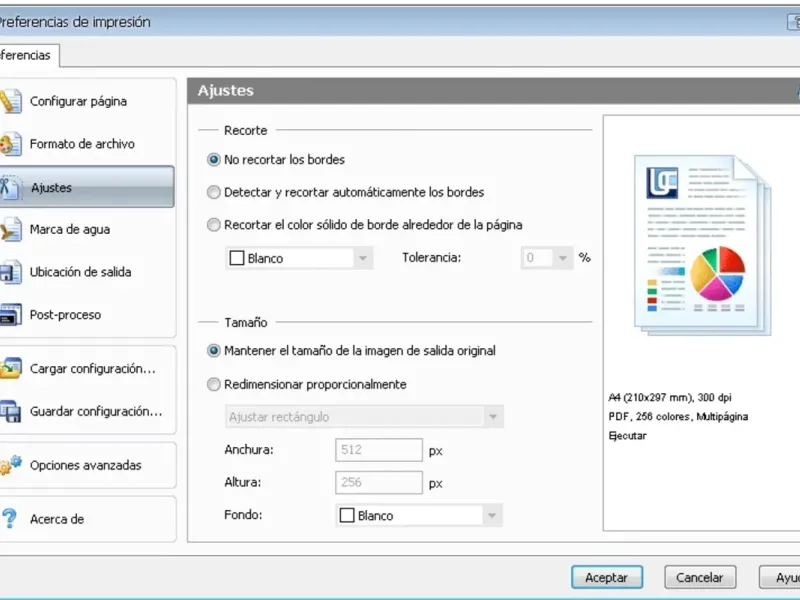Open the Configurar página section

(x=78, y=101)
